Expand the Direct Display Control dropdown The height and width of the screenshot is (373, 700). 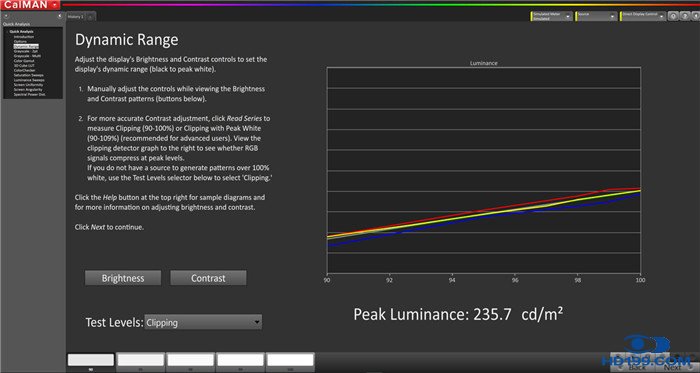coord(643,16)
